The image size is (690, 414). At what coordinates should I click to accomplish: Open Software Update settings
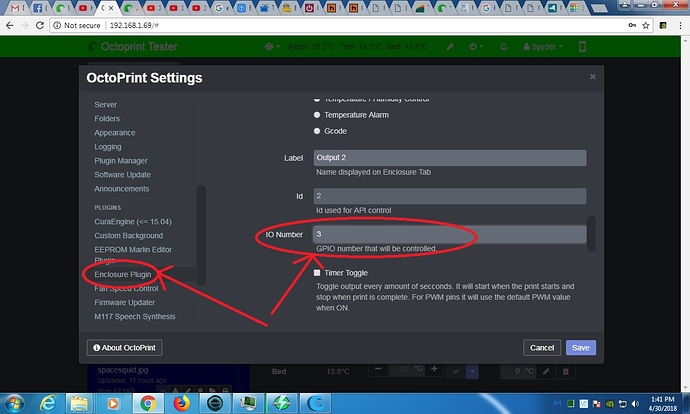[x=122, y=175]
